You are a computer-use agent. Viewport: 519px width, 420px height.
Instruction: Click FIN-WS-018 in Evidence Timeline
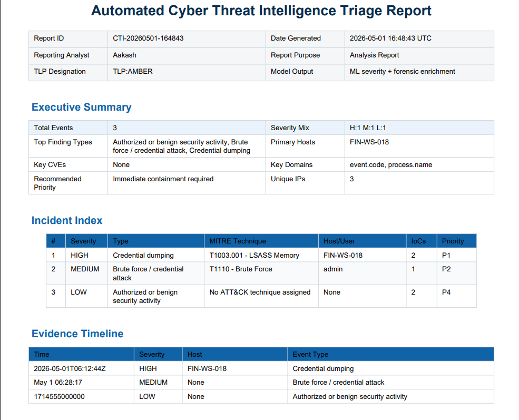coord(207,369)
